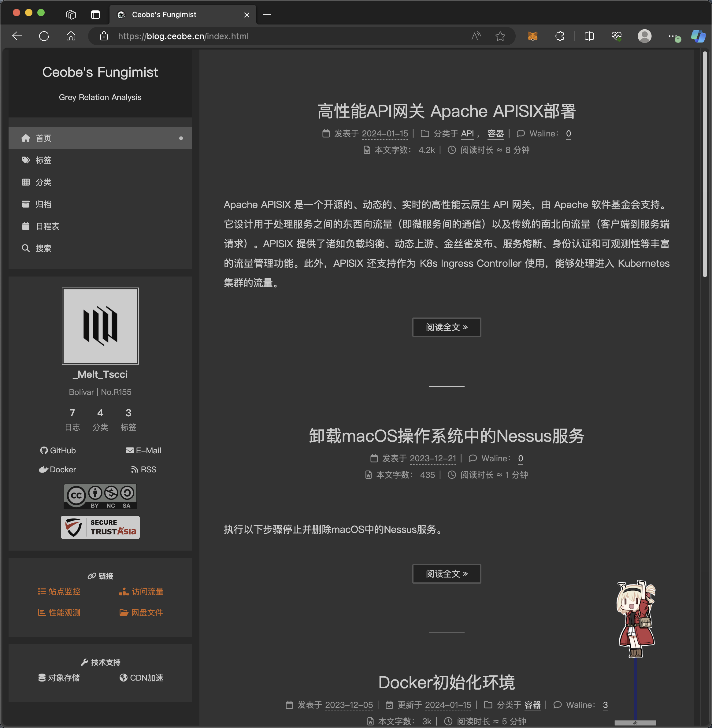This screenshot has height=728, width=712.
Task: Click the _Melt_Tscci avatar image
Action: tap(100, 326)
